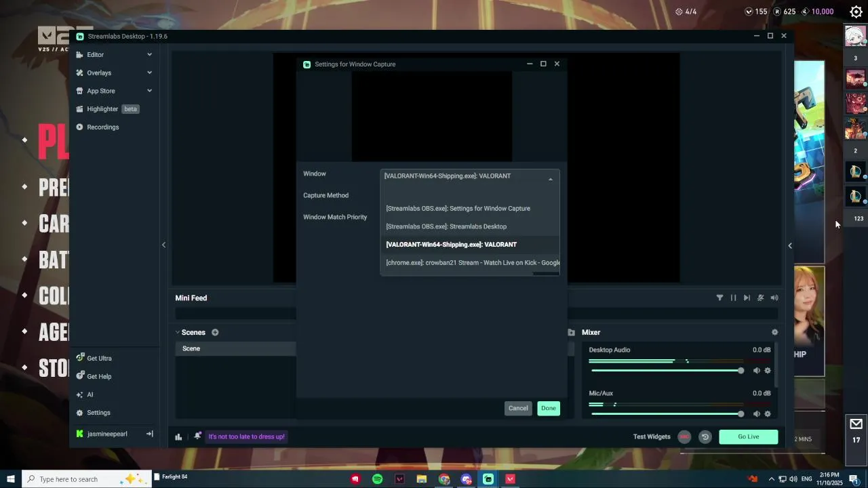
Task: Skip to next mini feed alert
Action: (747, 298)
